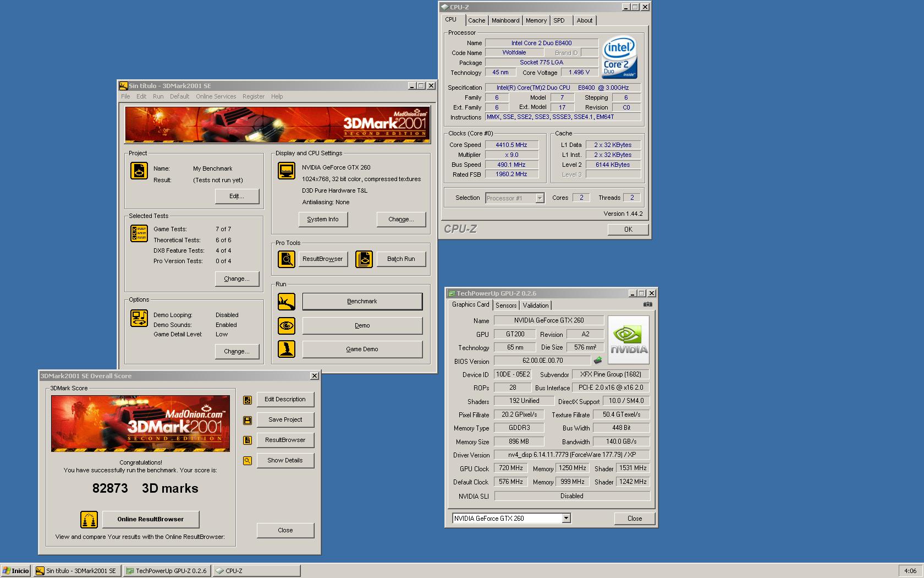Open the Inicio start button
The image size is (924, 578).
pyautogui.click(x=15, y=571)
